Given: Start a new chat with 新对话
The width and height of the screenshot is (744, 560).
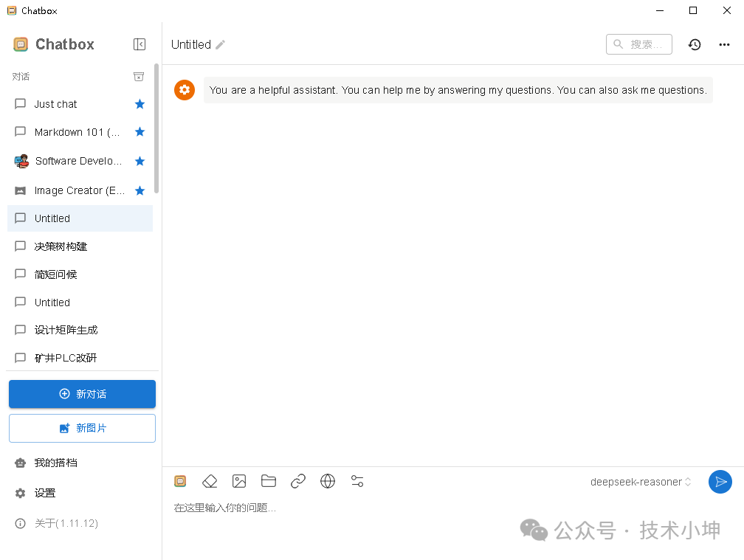Looking at the screenshot, I should click(x=82, y=393).
